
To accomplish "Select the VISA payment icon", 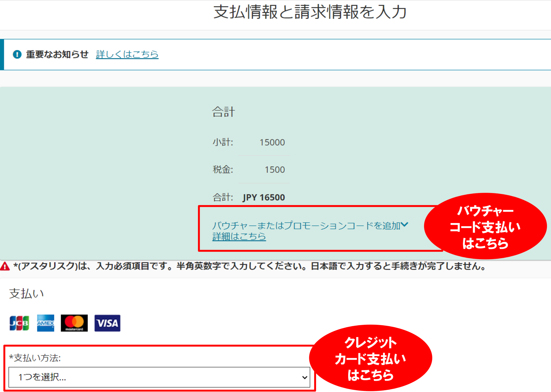I will pos(107,323).
